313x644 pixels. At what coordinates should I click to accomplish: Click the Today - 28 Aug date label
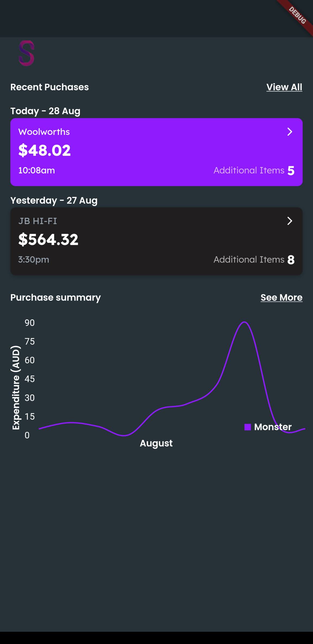click(x=45, y=111)
